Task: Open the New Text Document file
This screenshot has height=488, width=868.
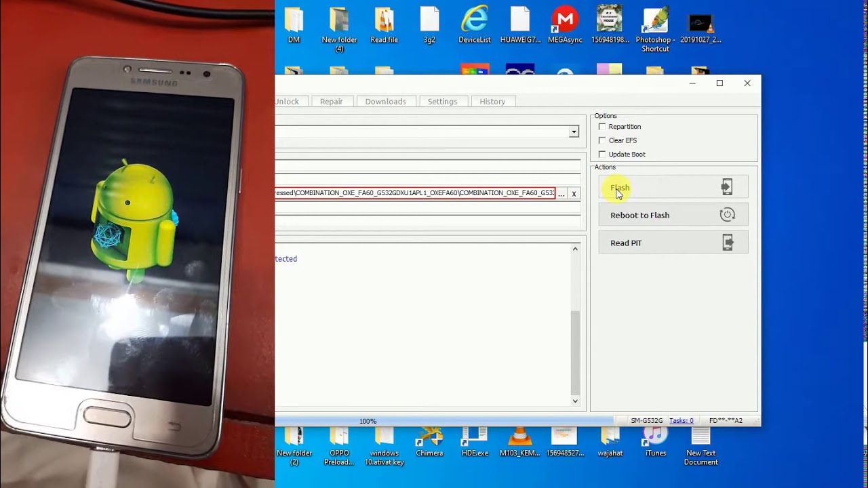Action: pos(701,446)
